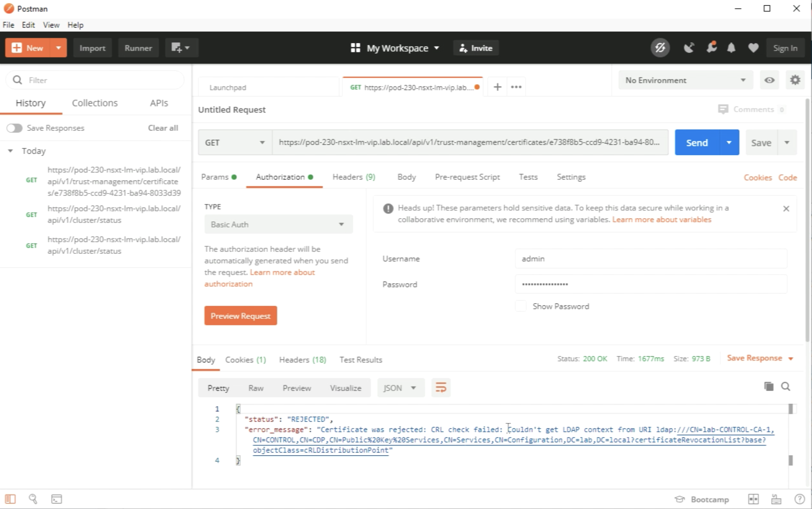Open the GET method dropdown
Viewport: 812px width, 509px height.
(x=235, y=142)
